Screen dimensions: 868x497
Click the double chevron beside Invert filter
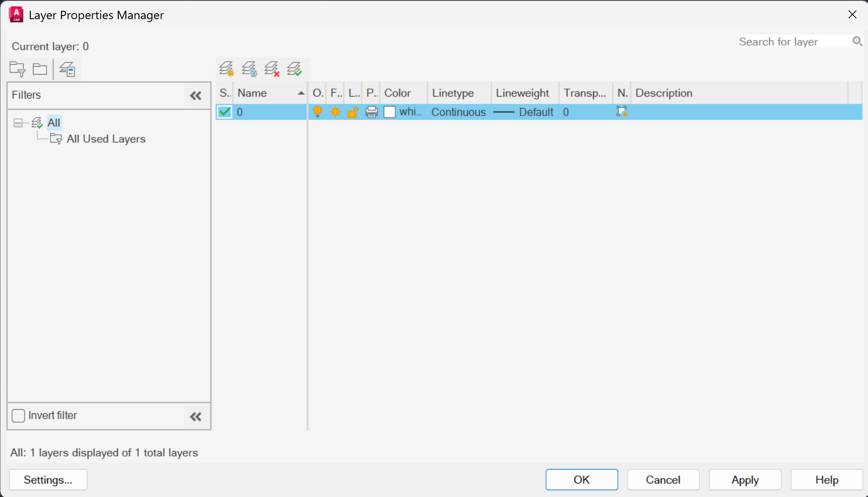coord(196,417)
